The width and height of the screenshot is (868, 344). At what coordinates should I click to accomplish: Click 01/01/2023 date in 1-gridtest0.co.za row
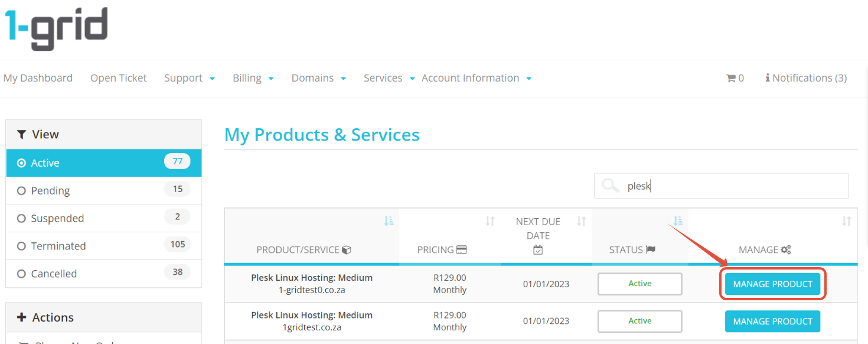point(546,284)
